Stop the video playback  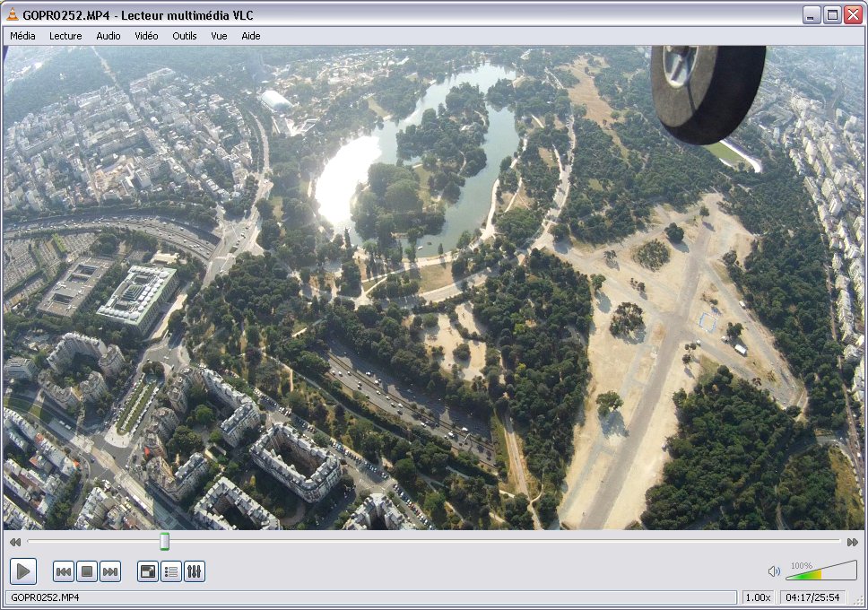pyautogui.click(x=87, y=571)
